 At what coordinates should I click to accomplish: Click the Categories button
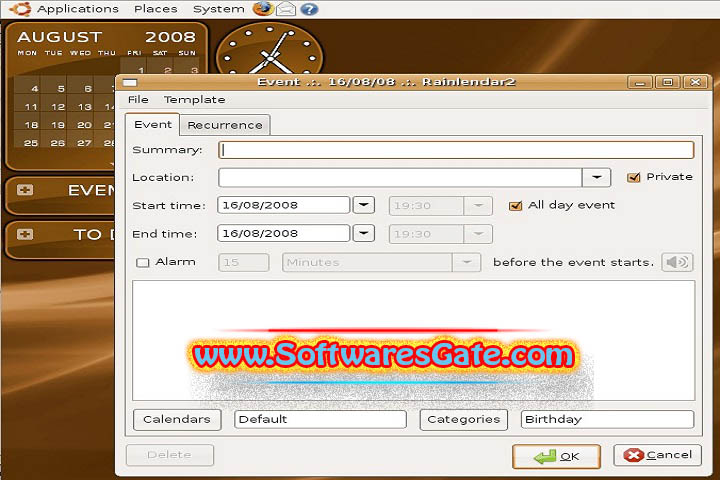[463, 419]
